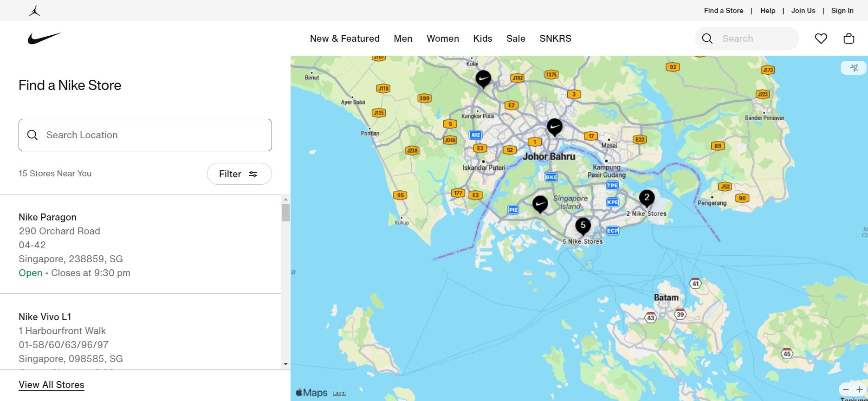Select Nike store pin above Johor Bahru
The height and width of the screenshot is (401, 868).
pos(555,127)
